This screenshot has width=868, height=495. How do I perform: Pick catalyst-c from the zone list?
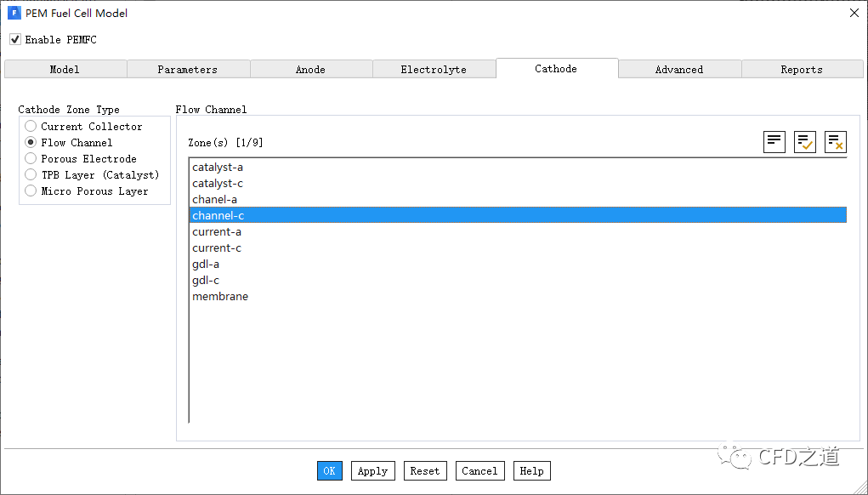[218, 184]
